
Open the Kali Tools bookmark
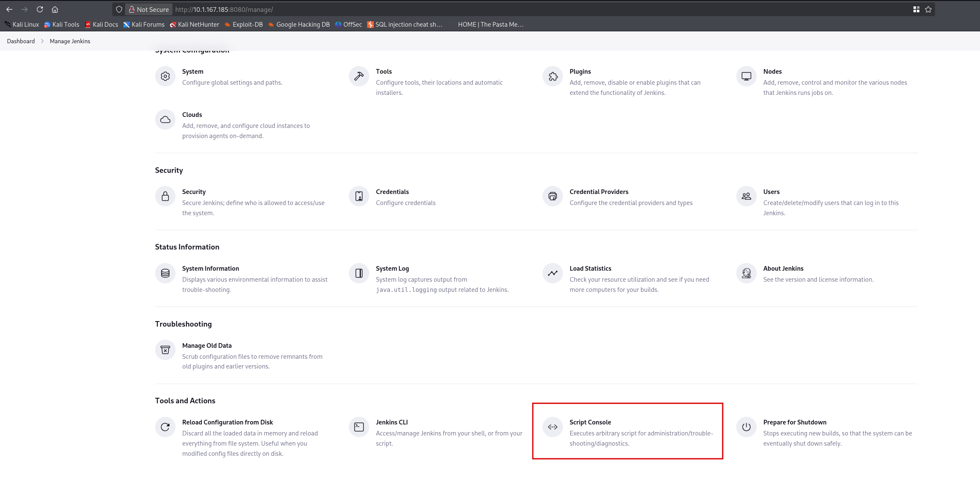(x=61, y=25)
